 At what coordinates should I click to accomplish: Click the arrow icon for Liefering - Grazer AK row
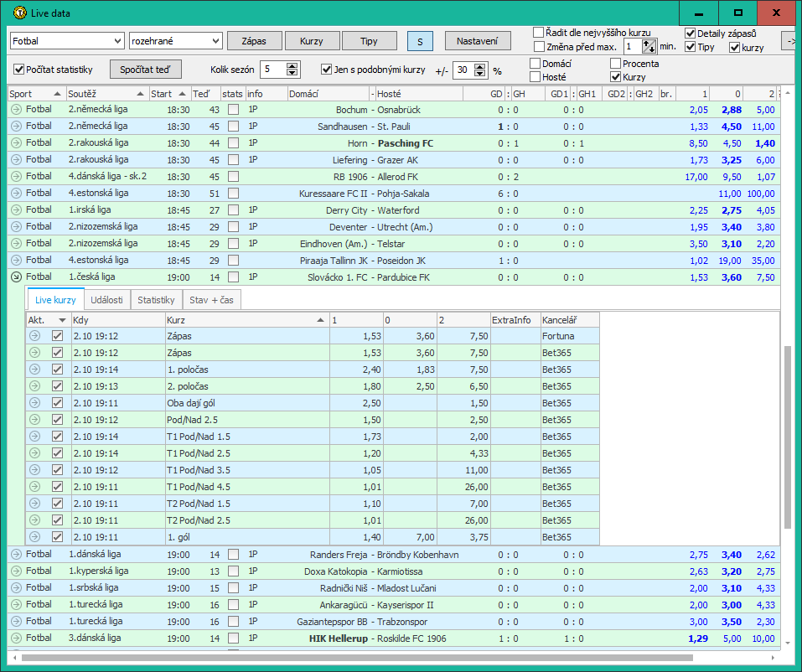point(17,159)
